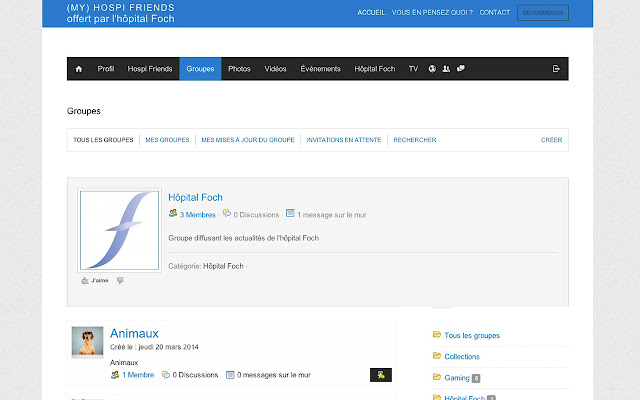
Task: Click the (MY) HOSPI FRIENDS site title
Action: point(120,8)
